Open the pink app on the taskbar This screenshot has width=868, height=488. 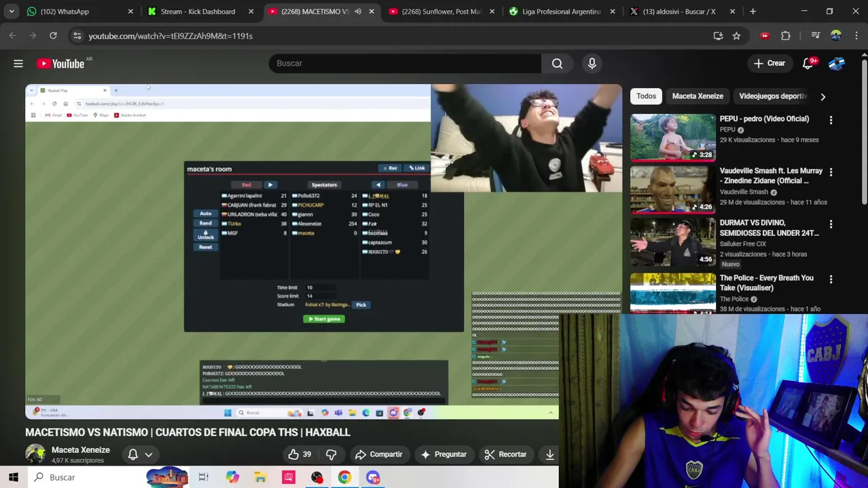[289, 477]
